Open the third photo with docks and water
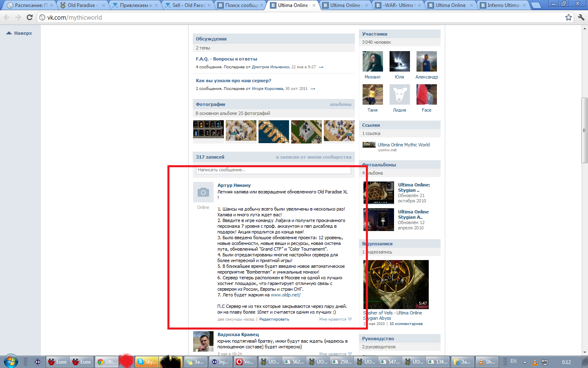Screen dimensions: 588x368 tap(274, 131)
